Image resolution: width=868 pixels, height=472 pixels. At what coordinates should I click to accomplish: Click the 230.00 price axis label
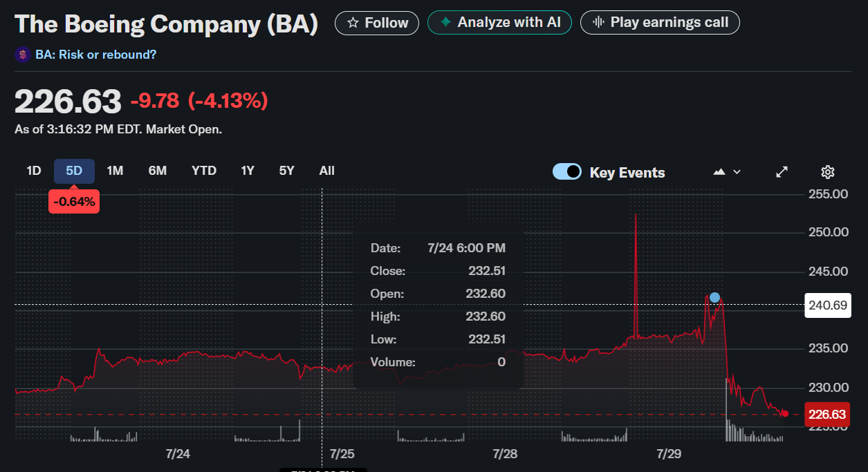tap(829, 387)
